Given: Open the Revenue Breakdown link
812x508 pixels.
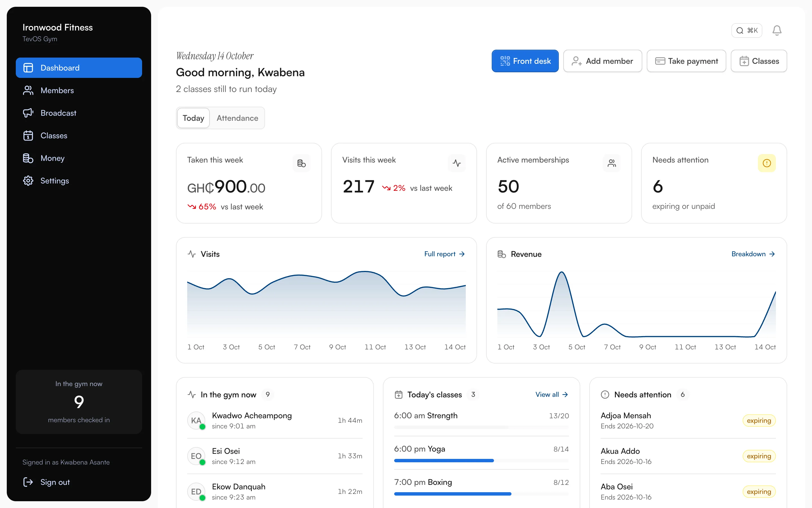Looking at the screenshot, I should click(x=753, y=254).
